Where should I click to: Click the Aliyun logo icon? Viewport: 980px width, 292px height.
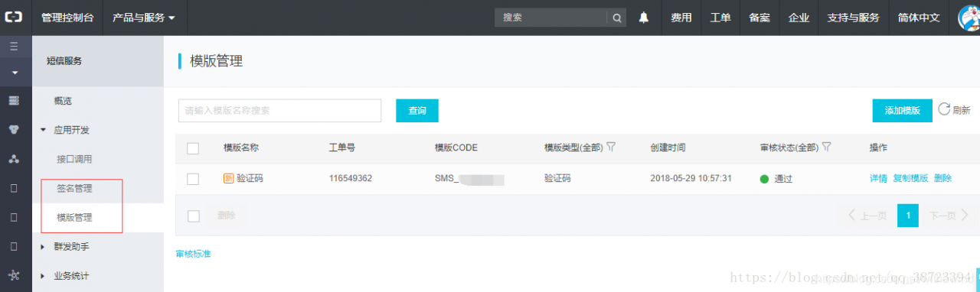(15, 17)
